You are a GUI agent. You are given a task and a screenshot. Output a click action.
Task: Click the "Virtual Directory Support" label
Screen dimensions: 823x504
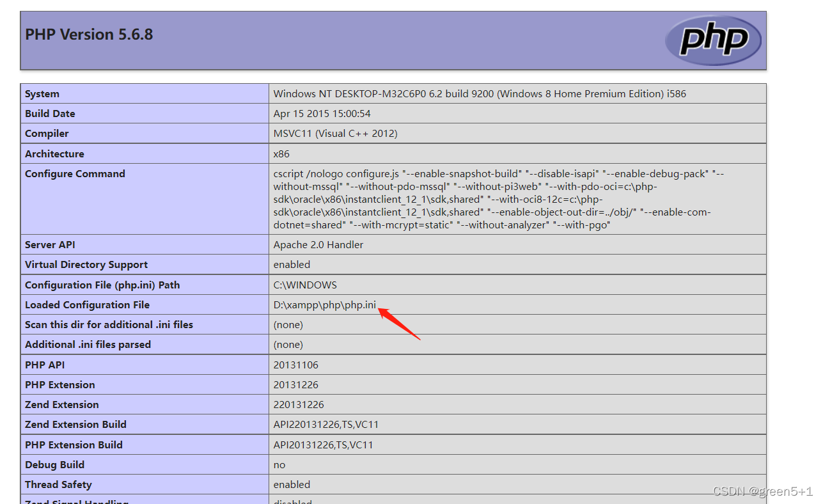[86, 265]
